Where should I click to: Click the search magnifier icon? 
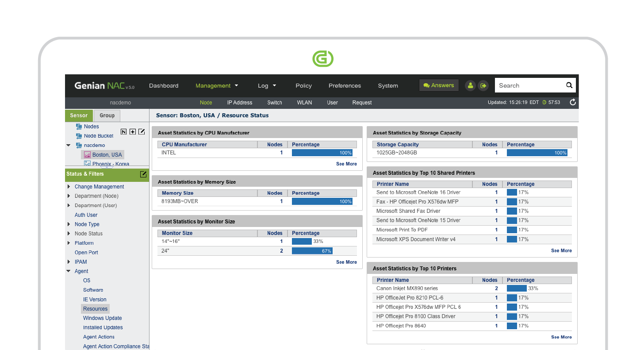pos(569,85)
